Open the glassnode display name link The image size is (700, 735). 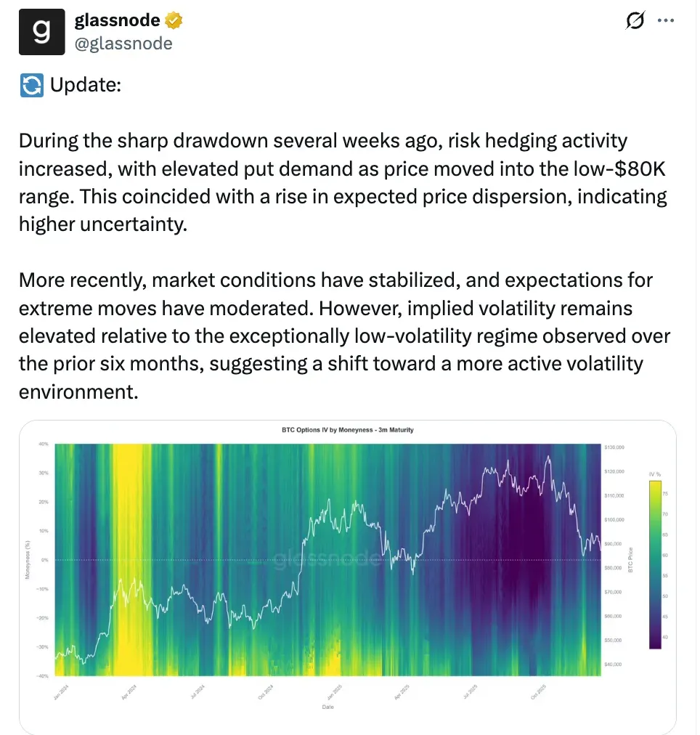click(119, 20)
